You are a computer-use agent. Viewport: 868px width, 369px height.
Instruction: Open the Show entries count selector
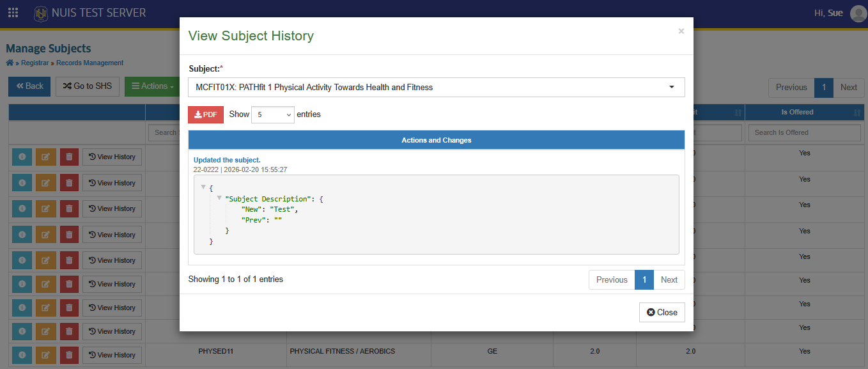click(273, 114)
